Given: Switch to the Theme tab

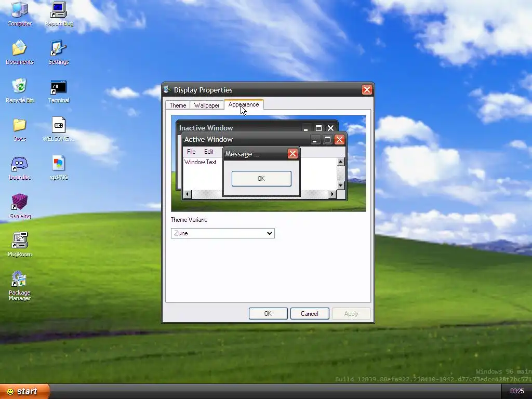Looking at the screenshot, I should point(178,105).
